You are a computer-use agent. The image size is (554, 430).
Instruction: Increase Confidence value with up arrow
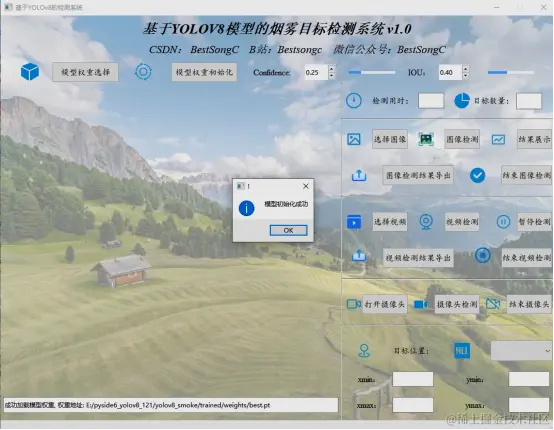point(331,69)
